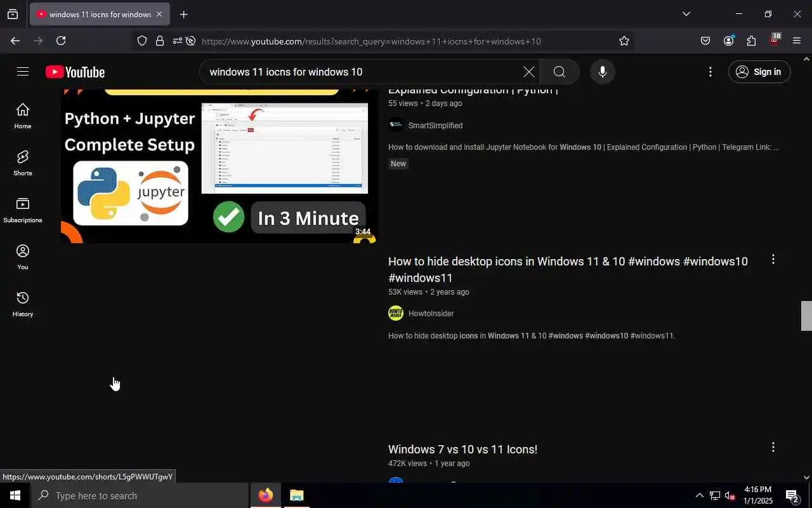View site security via the padlock icon
812x508 pixels.
(x=160, y=41)
